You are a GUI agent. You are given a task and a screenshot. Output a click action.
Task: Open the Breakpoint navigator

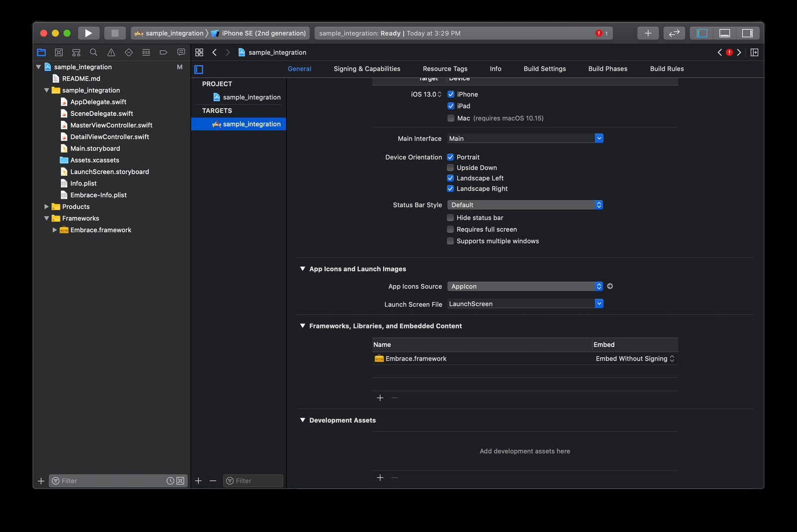click(x=163, y=52)
